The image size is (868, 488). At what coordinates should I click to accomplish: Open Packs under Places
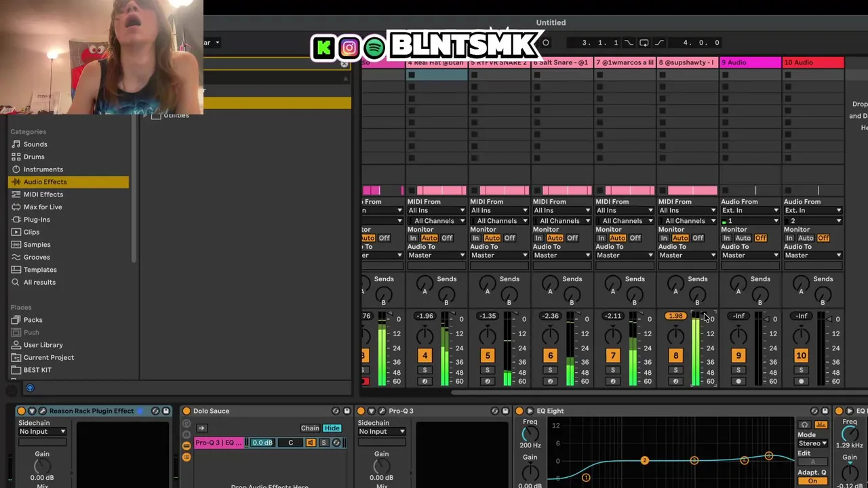point(33,320)
